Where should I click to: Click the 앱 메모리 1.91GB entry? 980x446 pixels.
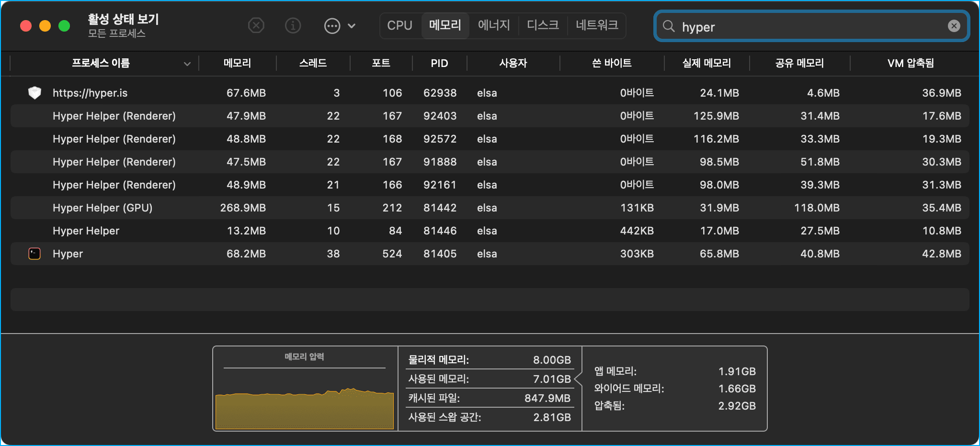[675, 371]
